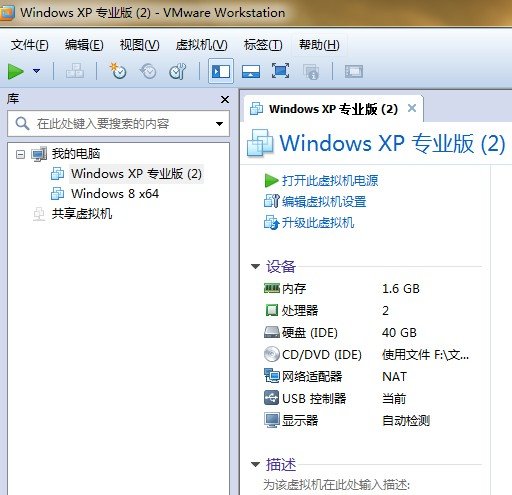Click the VMware Workstation title bar icon
Image resolution: width=512 pixels, height=495 pixels.
(x=7, y=12)
